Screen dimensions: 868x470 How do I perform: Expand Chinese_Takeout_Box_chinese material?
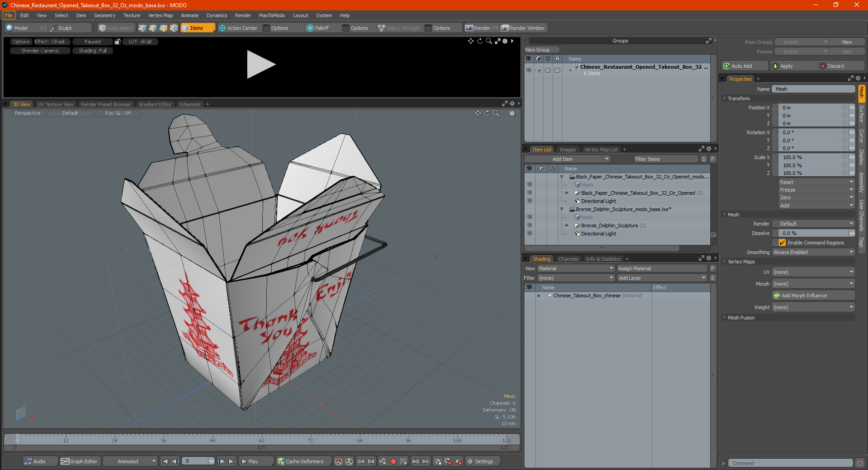pyautogui.click(x=539, y=296)
